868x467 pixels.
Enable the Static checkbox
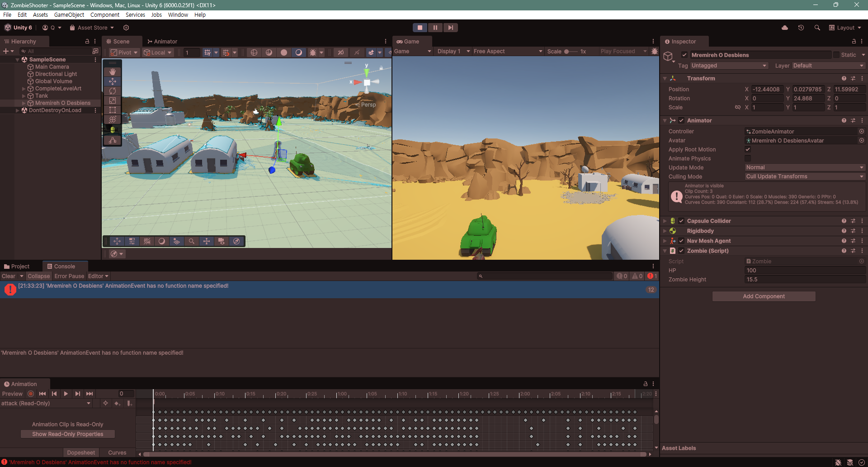tap(836, 55)
